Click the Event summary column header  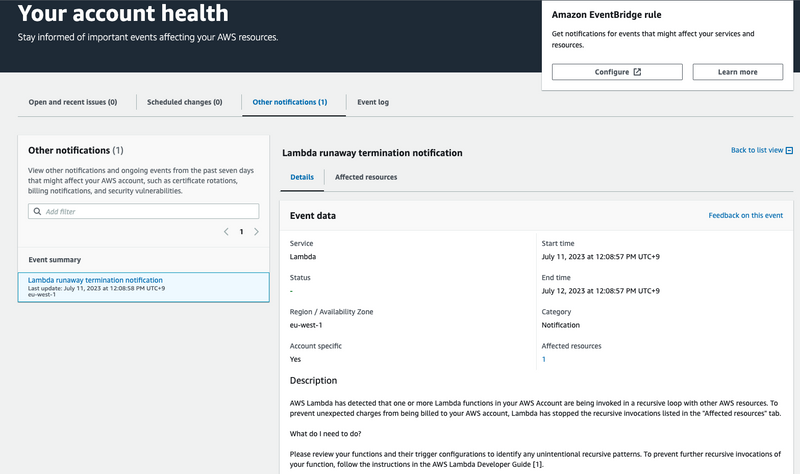55,259
